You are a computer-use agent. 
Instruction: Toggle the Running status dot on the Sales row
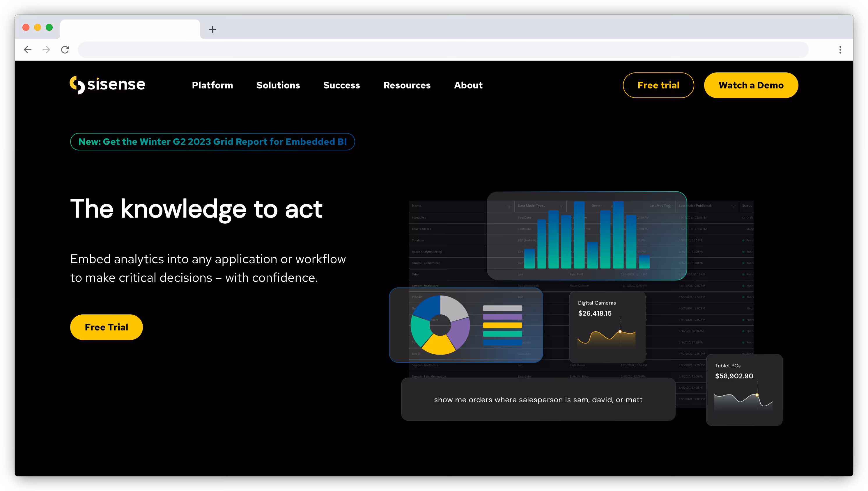click(x=744, y=274)
